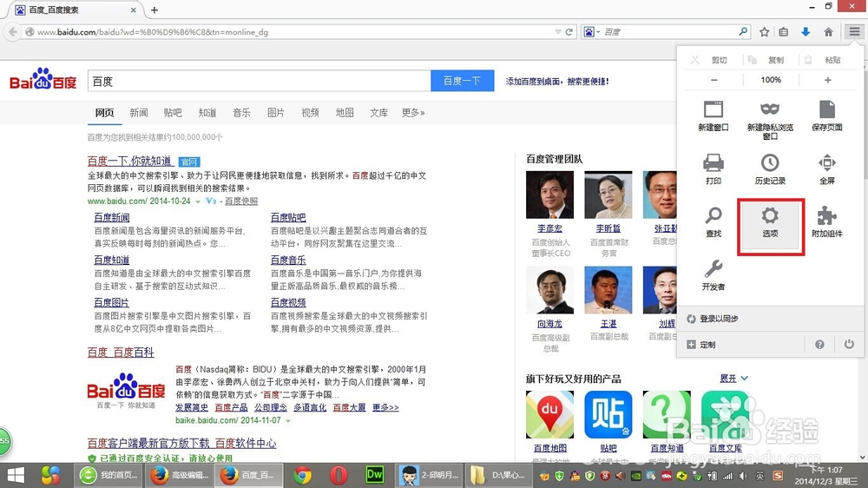Expand dropdown arrow after www.baidu.com date
Viewport: 868px width, 488px height.
[198, 201]
